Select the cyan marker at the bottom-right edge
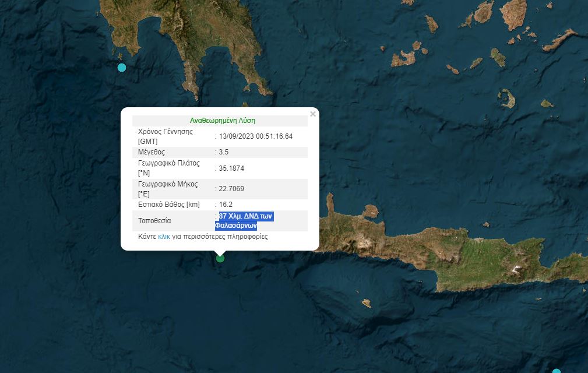Viewport: 588px width, 373px height. [x=557, y=371]
